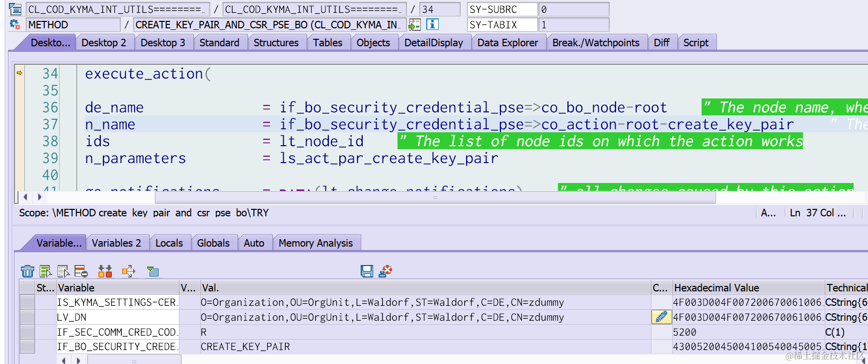Click the METHOD event type gear icon
Viewport: 868px width, 364px height.
15,24
